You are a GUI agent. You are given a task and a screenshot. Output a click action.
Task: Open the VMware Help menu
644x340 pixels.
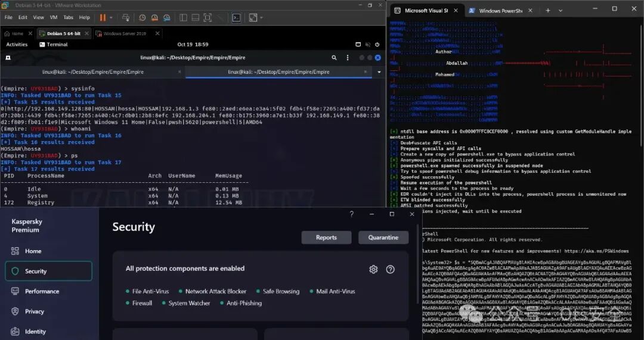click(84, 18)
